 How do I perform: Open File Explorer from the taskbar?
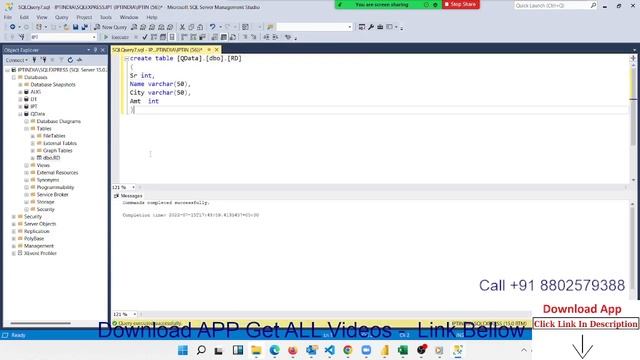click(x=256, y=350)
